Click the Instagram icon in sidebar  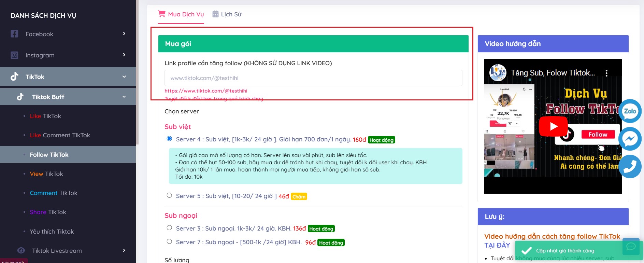(x=14, y=55)
